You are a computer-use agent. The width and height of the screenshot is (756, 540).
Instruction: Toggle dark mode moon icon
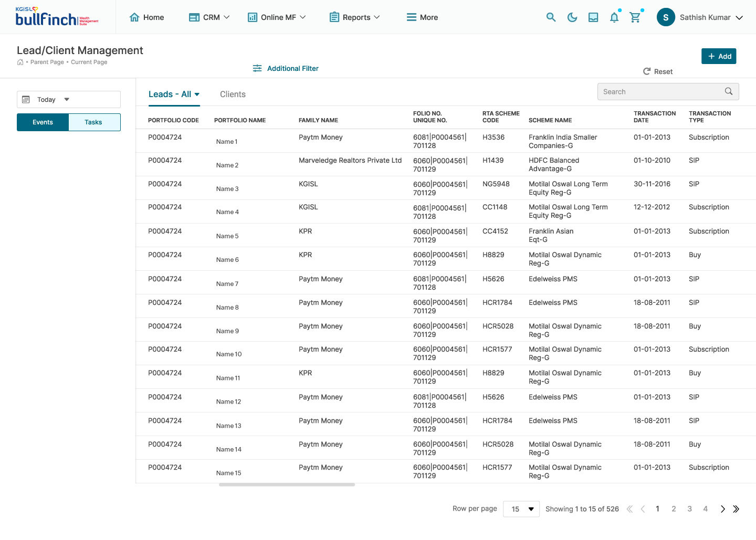(x=572, y=17)
